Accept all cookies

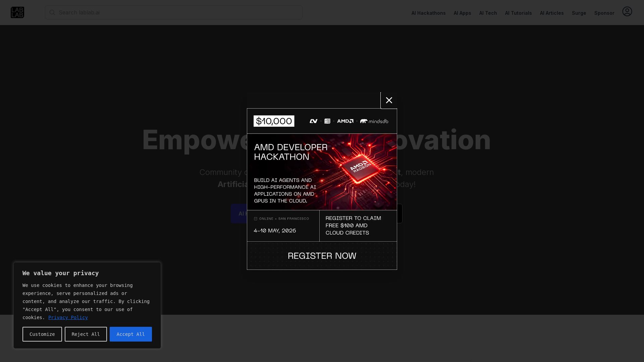coord(130,334)
